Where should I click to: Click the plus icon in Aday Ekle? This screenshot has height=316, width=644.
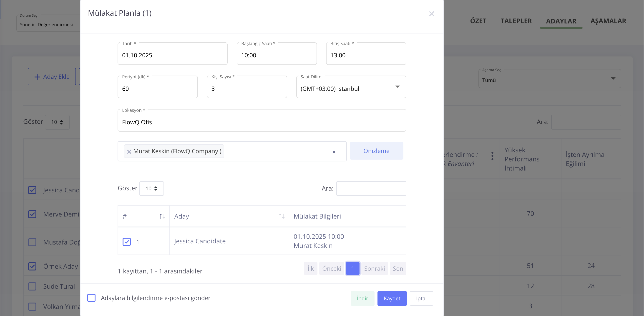[37, 77]
